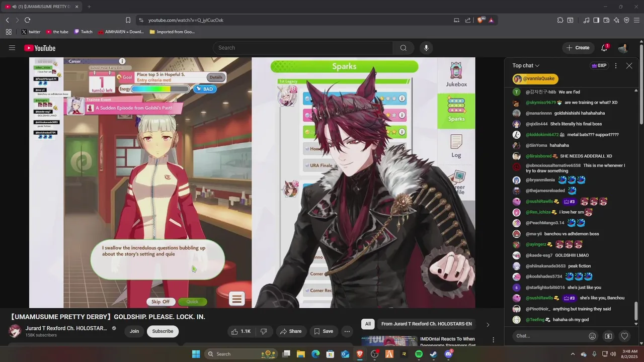Bookmark this page in address bar

coord(128,20)
